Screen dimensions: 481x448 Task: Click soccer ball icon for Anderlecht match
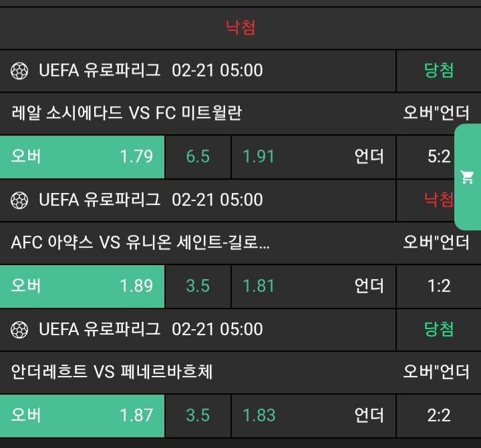pyautogui.click(x=20, y=329)
